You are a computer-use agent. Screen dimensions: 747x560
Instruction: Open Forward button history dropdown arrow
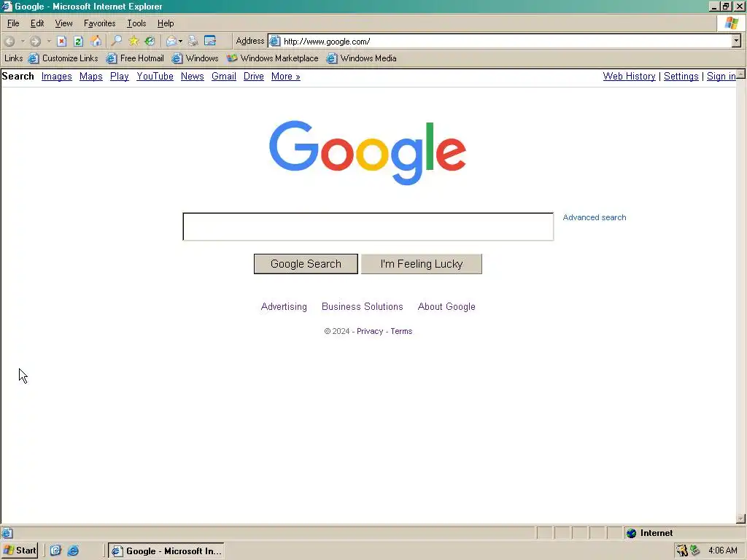click(x=49, y=42)
